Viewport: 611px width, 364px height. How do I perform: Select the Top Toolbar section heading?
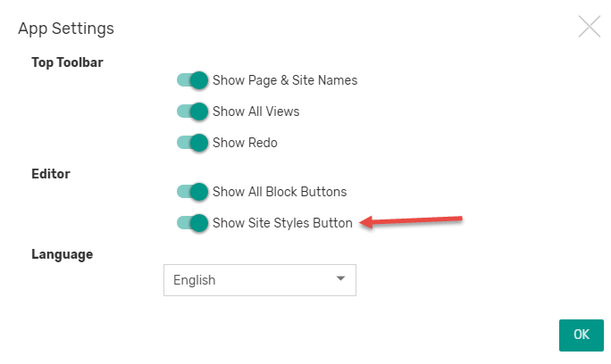(67, 62)
